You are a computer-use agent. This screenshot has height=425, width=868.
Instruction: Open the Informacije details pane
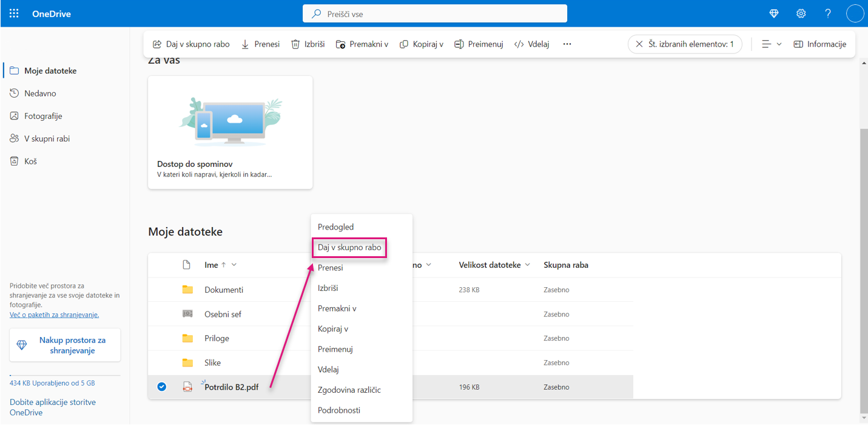(819, 44)
